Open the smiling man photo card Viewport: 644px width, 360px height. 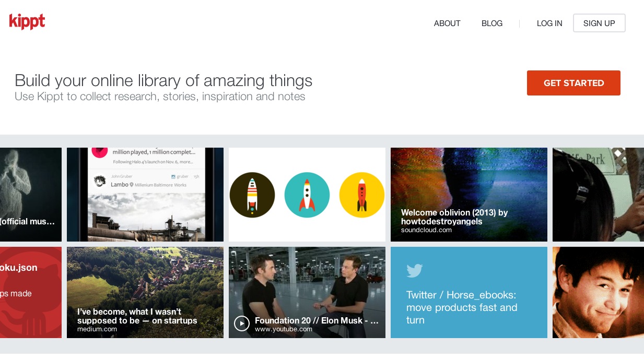(x=598, y=292)
